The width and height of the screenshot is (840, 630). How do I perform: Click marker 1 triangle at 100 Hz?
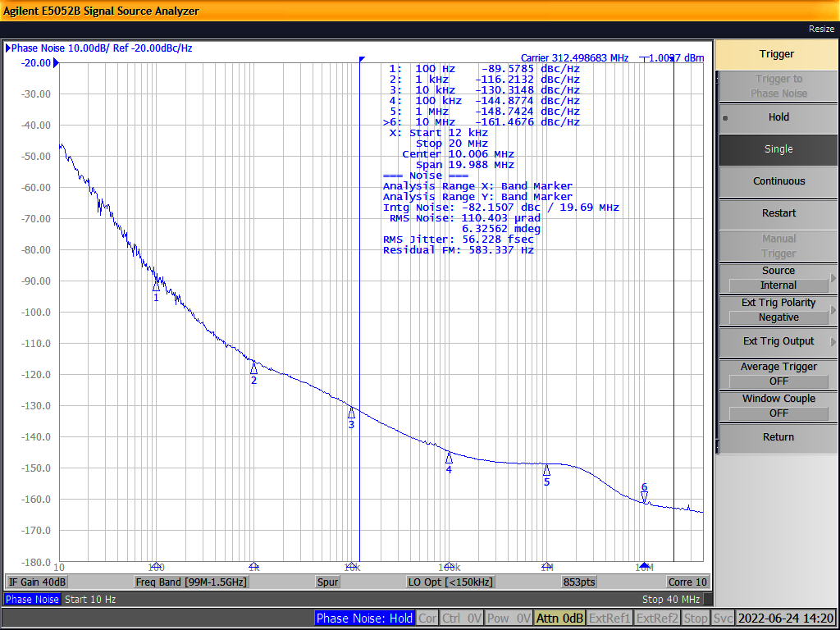156,285
